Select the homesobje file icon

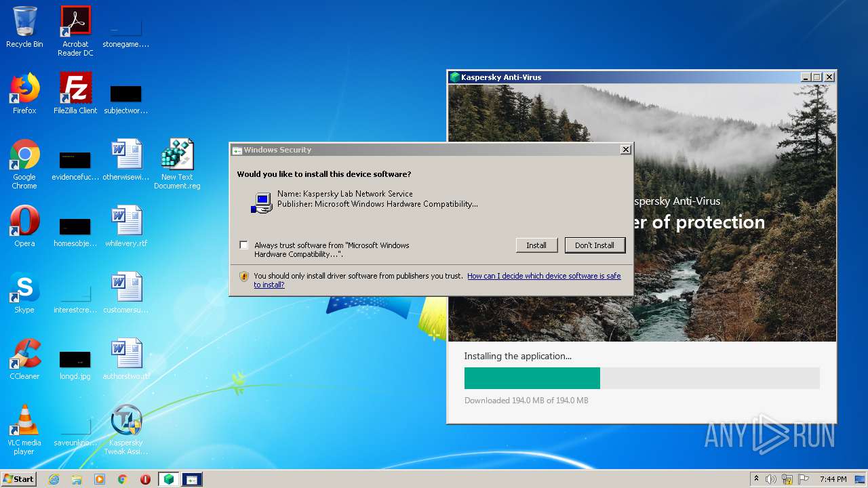coord(75,232)
